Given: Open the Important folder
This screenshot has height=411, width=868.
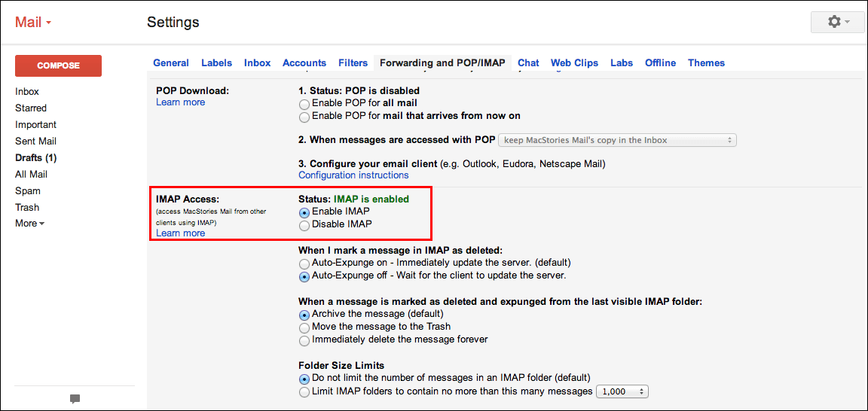Looking at the screenshot, I should [x=36, y=125].
